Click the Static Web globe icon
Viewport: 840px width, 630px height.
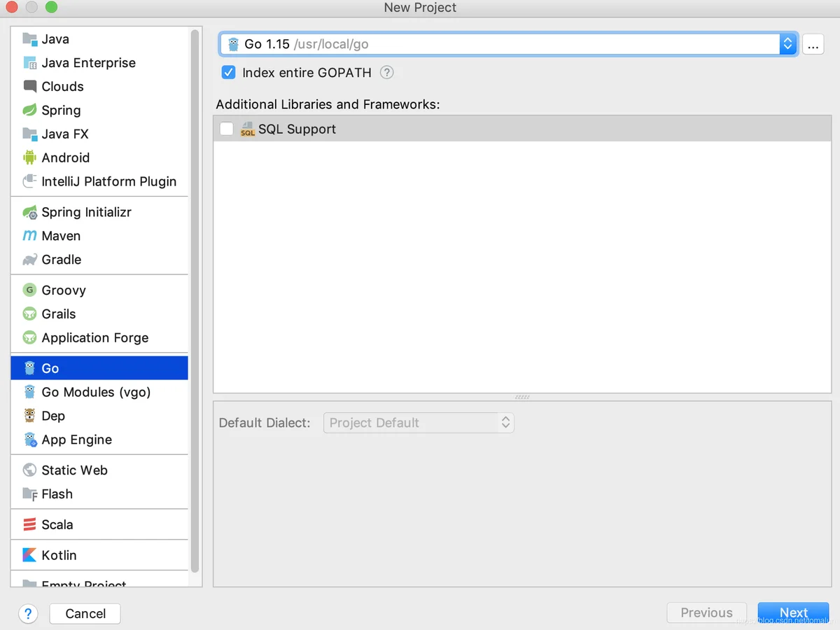(29, 470)
